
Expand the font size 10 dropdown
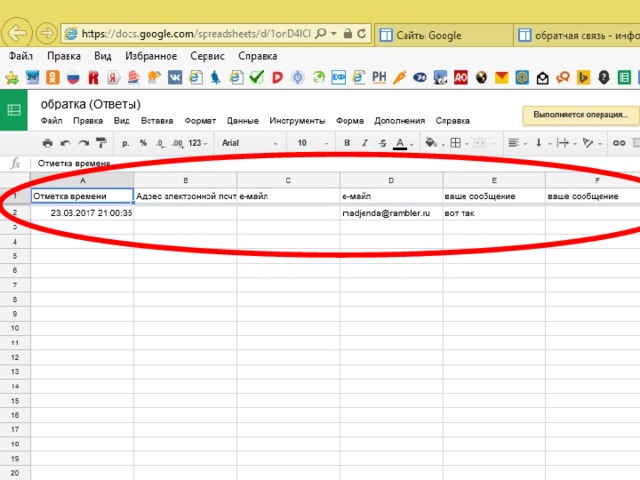pyautogui.click(x=313, y=144)
